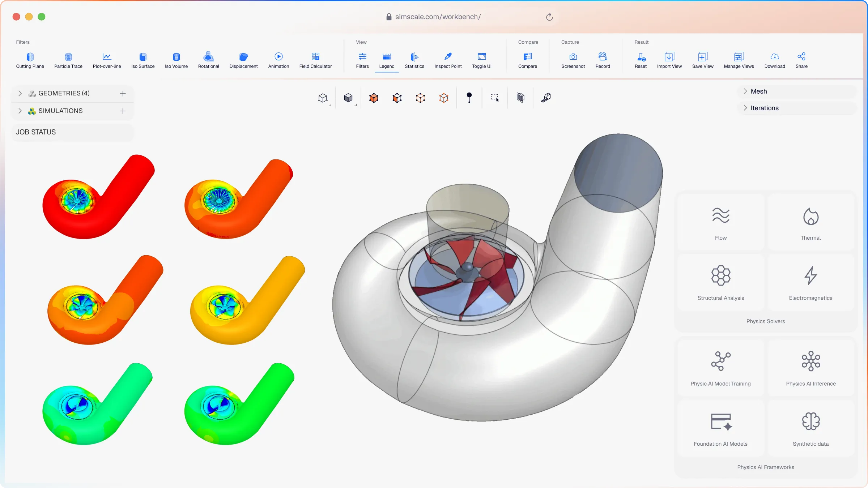Focus the simscale.com/workbench address bar
868x488 pixels.
point(438,17)
